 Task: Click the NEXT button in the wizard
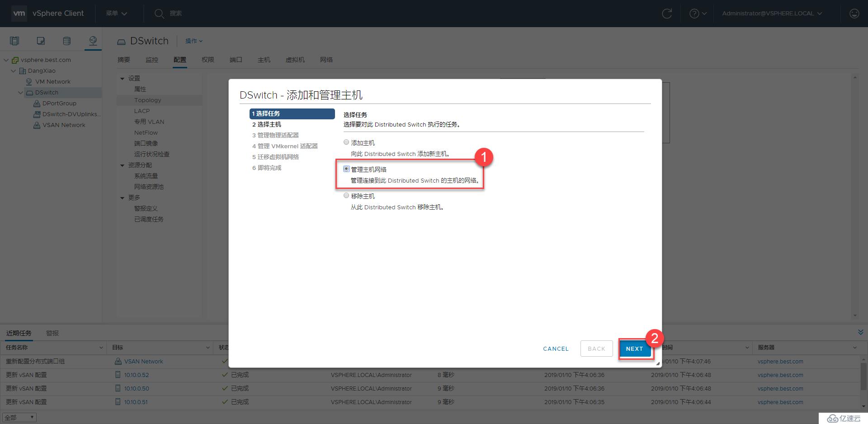[635, 349]
